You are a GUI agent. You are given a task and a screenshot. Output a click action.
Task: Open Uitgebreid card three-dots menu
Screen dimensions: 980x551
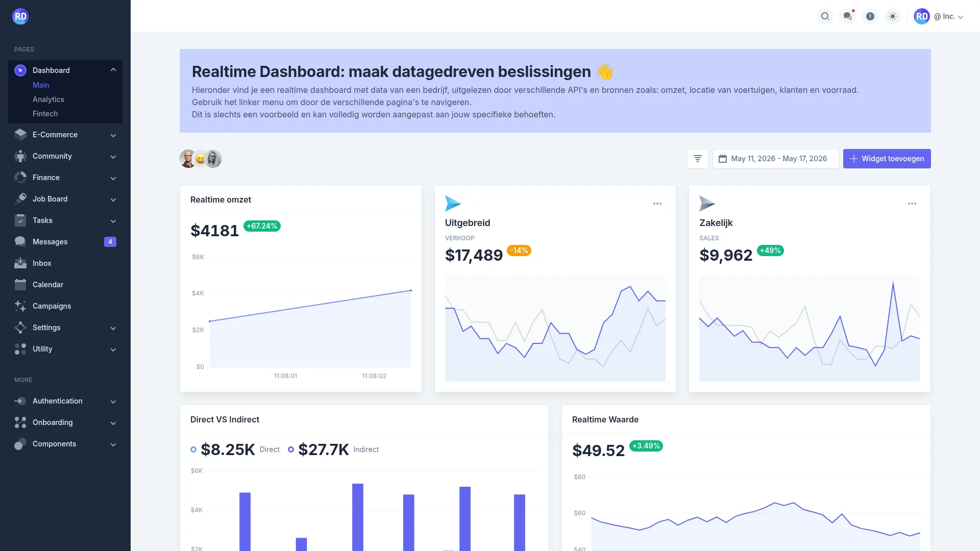tap(657, 204)
